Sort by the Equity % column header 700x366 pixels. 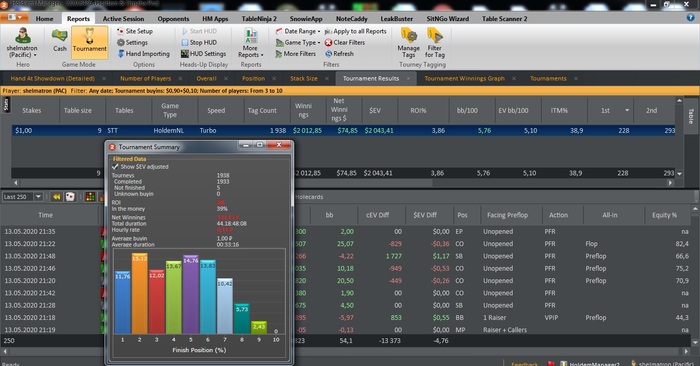pos(664,215)
